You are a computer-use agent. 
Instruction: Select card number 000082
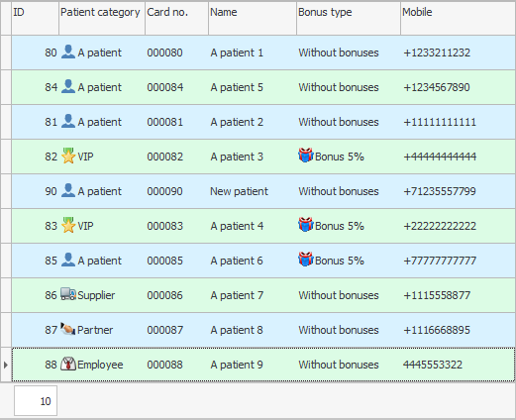[x=164, y=157]
